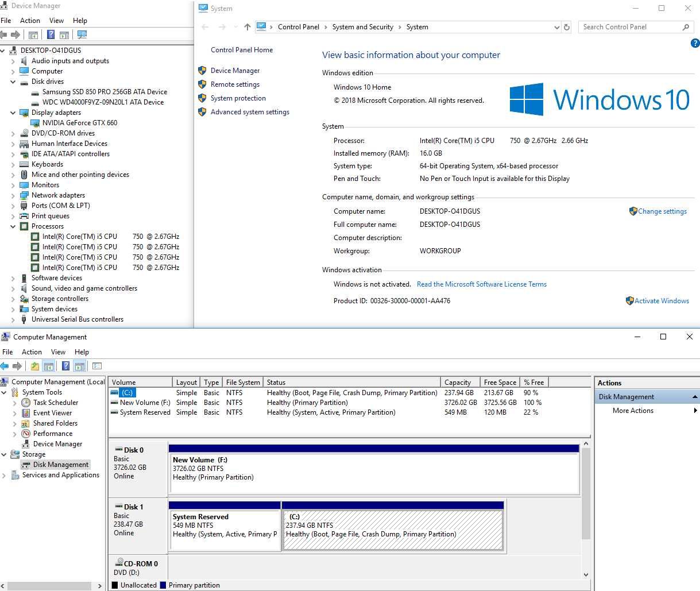Collapse the Processors node

(13, 226)
